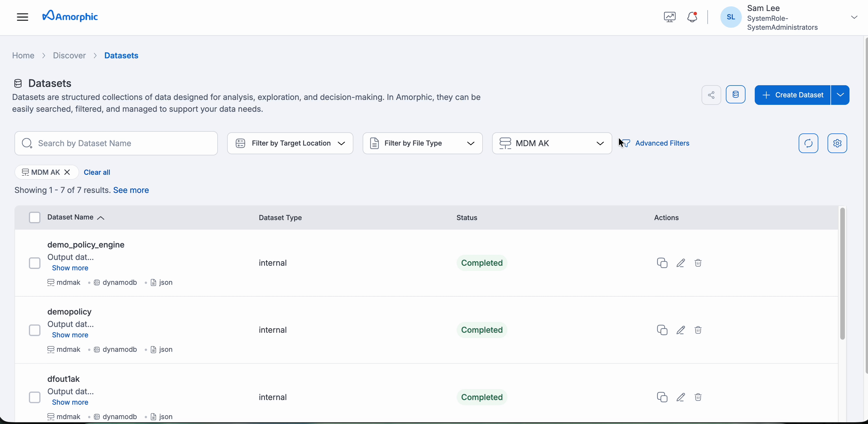Go to Home breadcrumb

pyautogui.click(x=23, y=55)
